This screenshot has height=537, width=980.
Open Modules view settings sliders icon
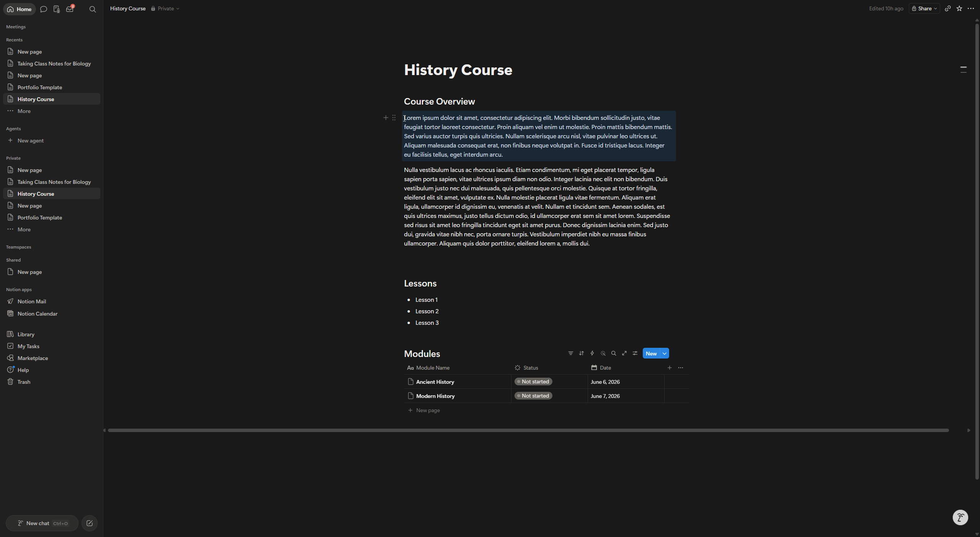coord(635,353)
